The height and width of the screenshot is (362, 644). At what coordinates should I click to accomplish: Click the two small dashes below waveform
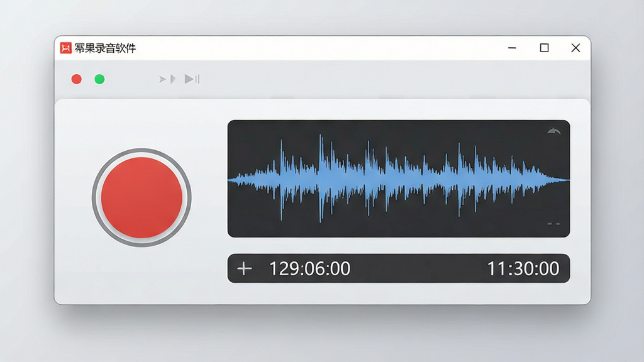pyautogui.click(x=553, y=224)
